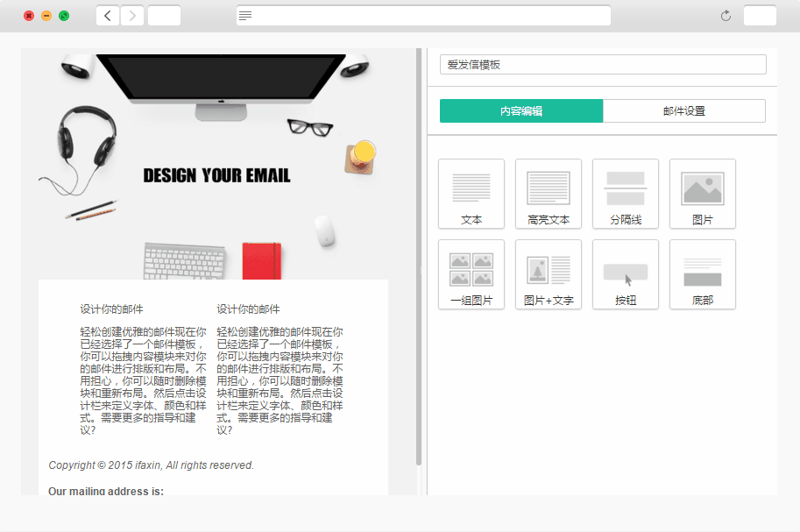Open the reader lines icon in address bar

click(x=245, y=16)
